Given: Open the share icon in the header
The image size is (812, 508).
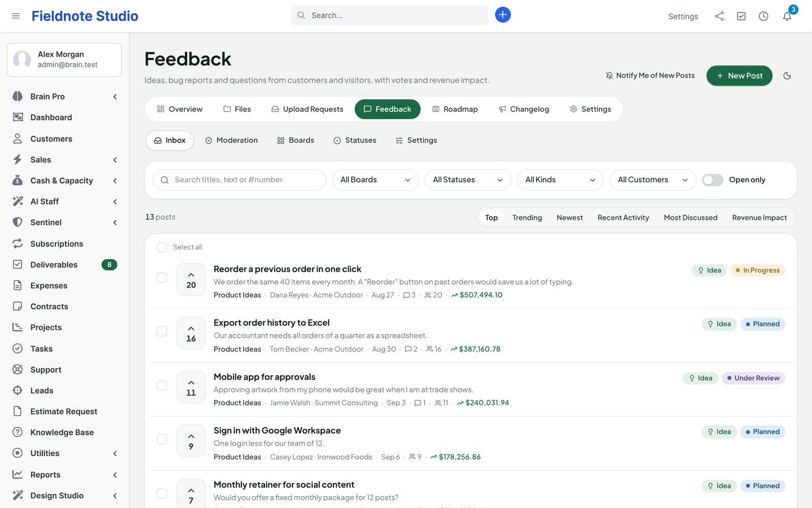Looking at the screenshot, I should (719, 16).
